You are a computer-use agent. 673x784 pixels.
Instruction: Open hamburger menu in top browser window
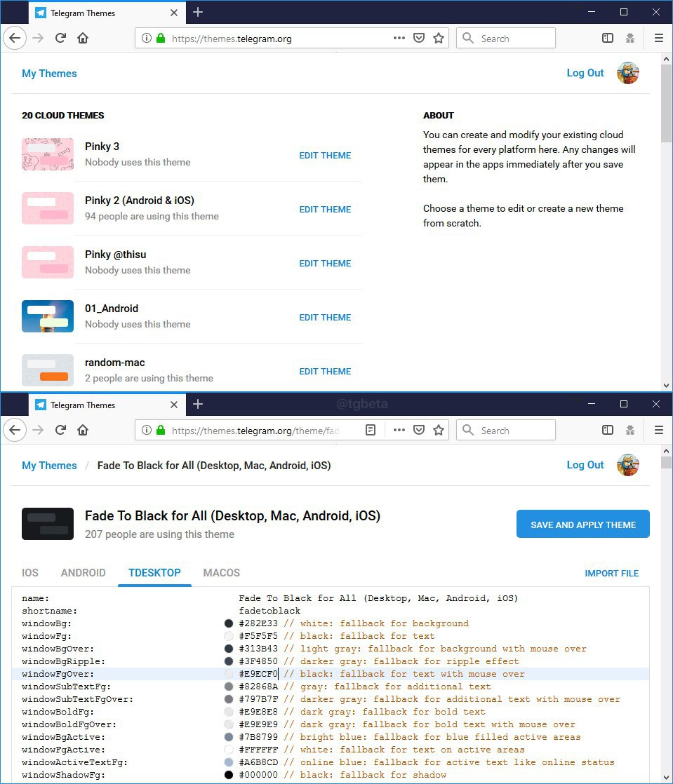click(659, 38)
